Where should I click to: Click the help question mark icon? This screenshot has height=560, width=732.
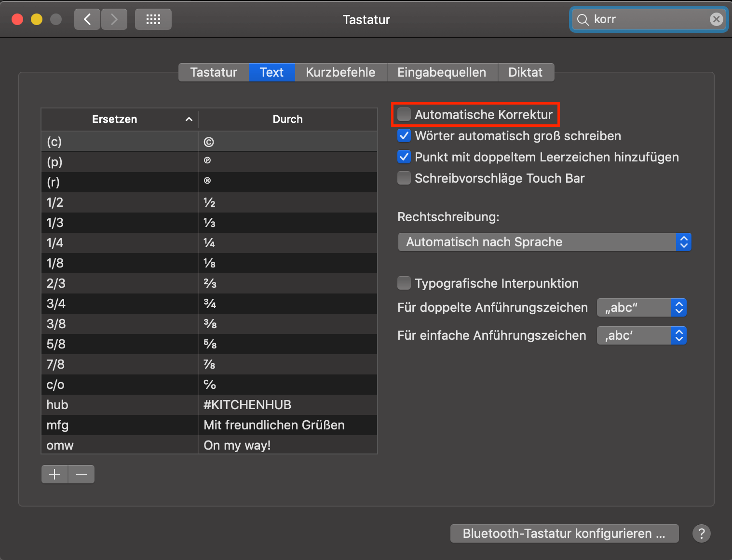pyautogui.click(x=702, y=533)
